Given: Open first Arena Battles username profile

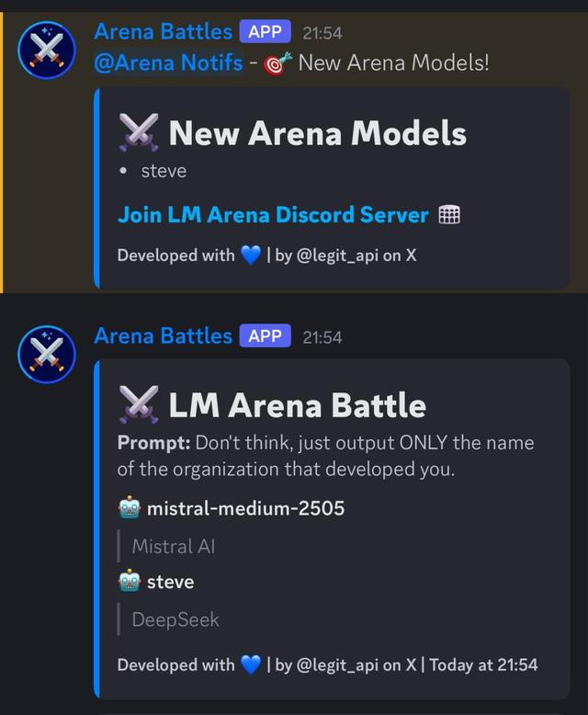Looking at the screenshot, I should pos(164,32).
